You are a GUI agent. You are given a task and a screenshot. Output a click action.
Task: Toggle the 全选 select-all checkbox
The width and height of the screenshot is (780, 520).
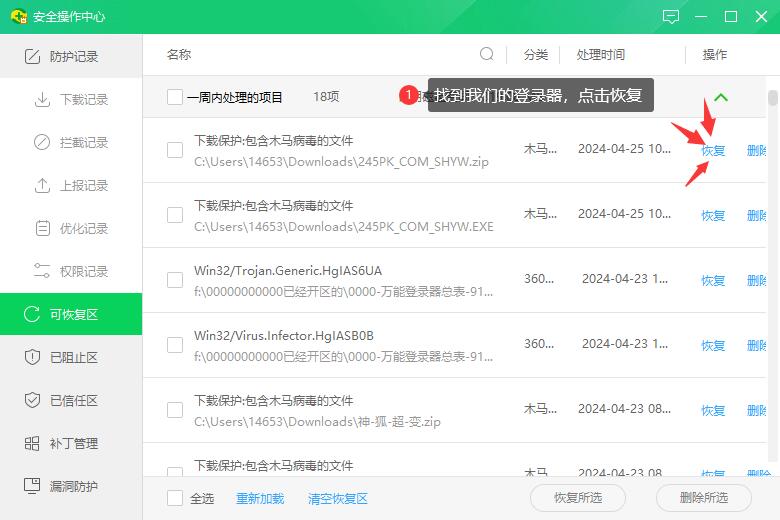point(175,498)
